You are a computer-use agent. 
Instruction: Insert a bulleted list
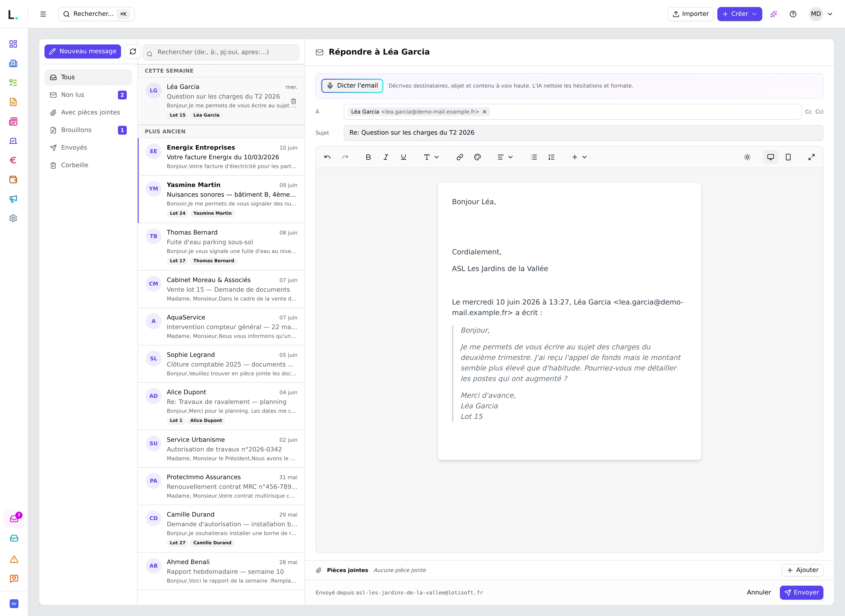(x=534, y=157)
